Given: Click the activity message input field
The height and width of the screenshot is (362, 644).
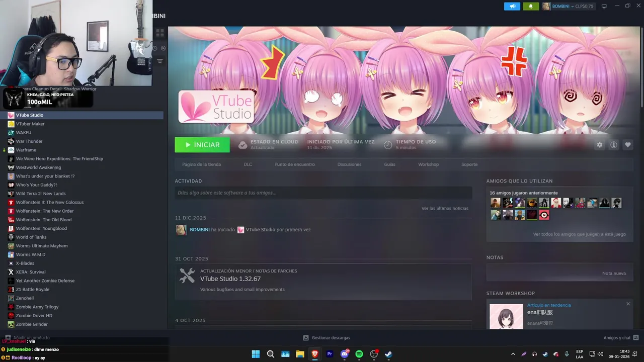Looking at the screenshot, I should pyautogui.click(x=324, y=193).
